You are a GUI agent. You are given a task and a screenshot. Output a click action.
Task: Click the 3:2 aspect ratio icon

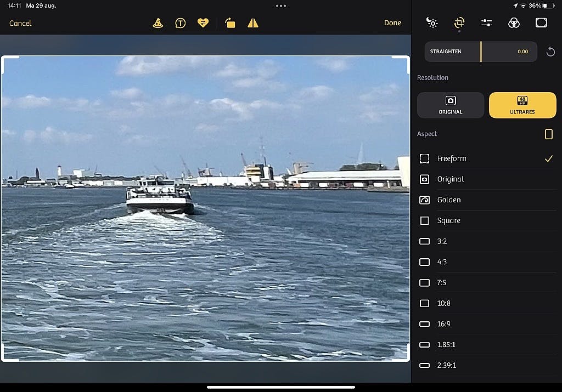pyautogui.click(x=424, y=241)
